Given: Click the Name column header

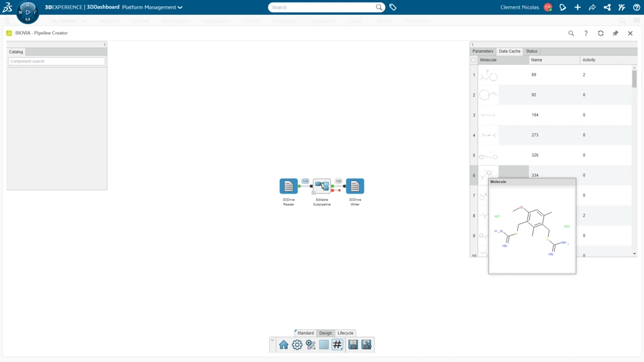Looking at the screenshot, I should click(x=554, y=60).
